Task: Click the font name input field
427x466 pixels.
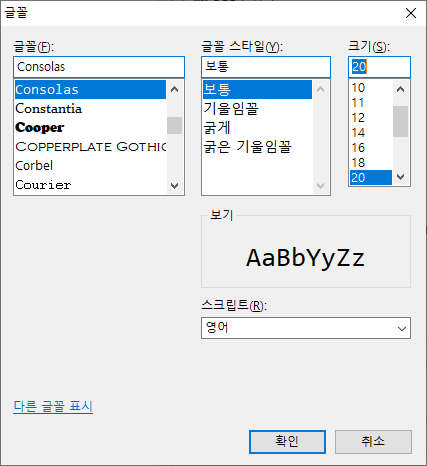Action: [x=99, y=67]
